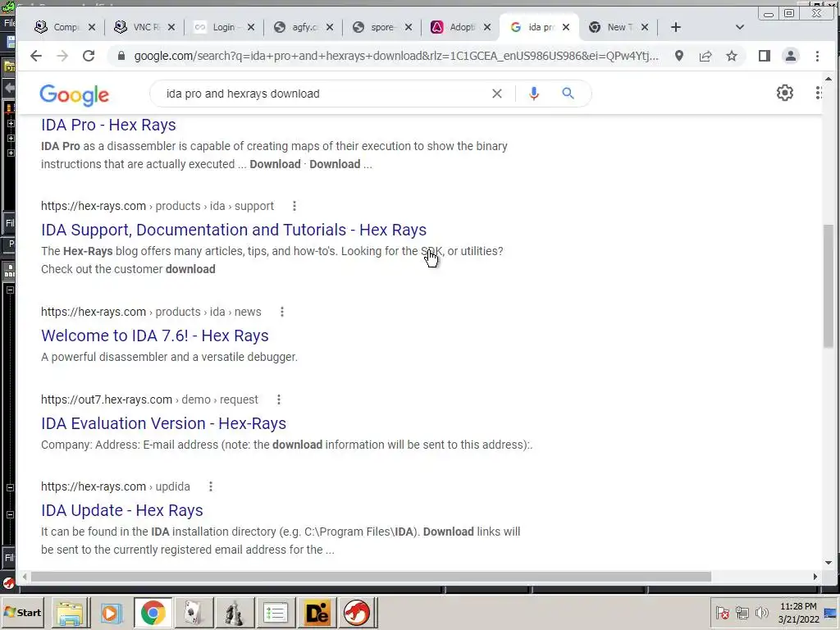The image size is (840, 630).
Task: Open the 'De' application in taskbar
Action: coord(316,613)
